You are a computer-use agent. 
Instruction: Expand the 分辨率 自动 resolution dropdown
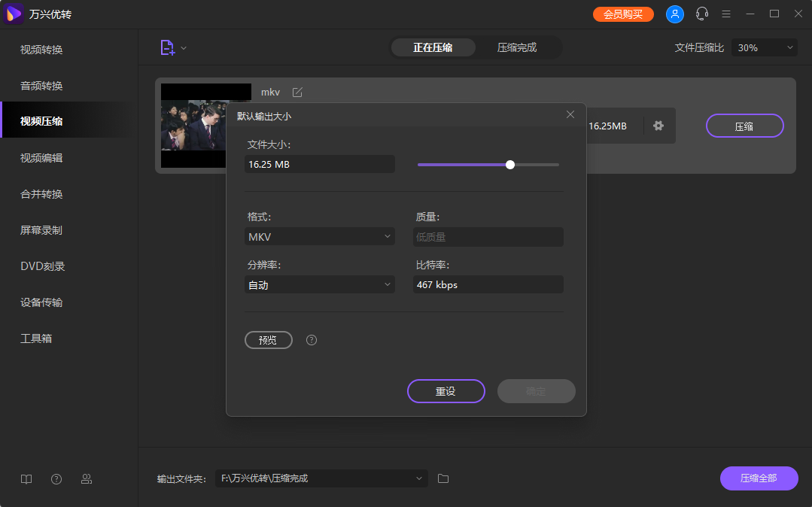tap(319, 284)
